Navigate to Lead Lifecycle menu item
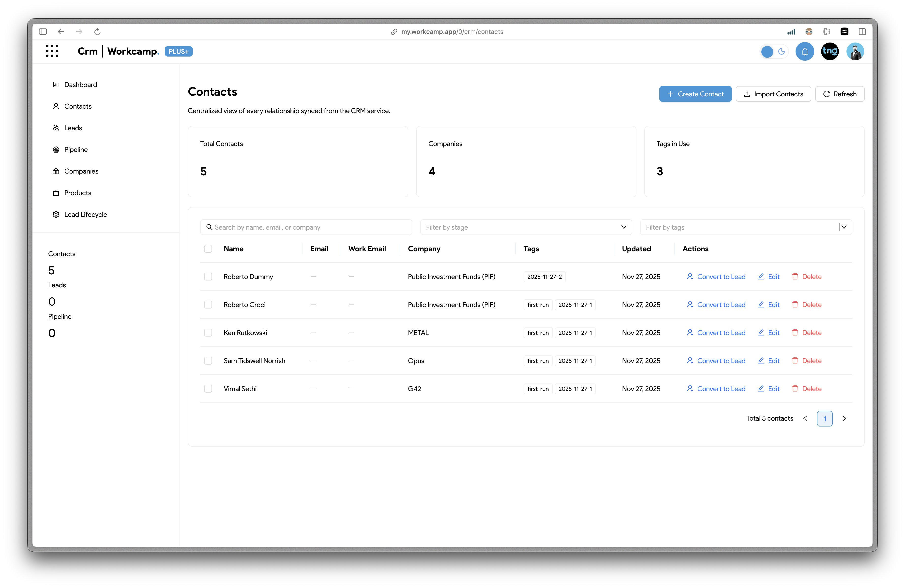The width and height of the screenshot is (905, 588). (x=86, y=214)
